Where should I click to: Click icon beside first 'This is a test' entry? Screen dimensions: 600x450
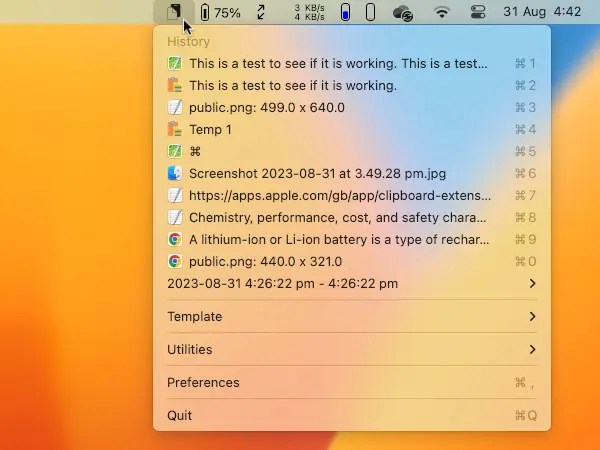(x=175, y=63)
